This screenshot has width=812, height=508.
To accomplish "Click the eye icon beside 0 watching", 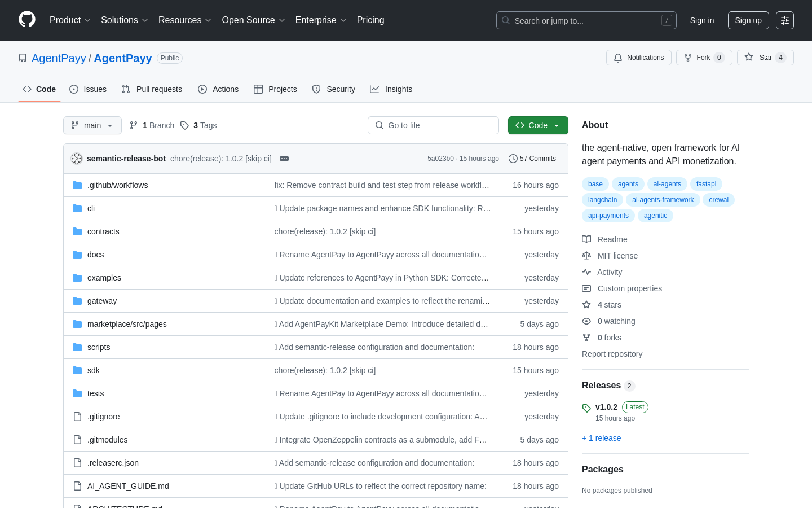I will [x=586, y=321].
